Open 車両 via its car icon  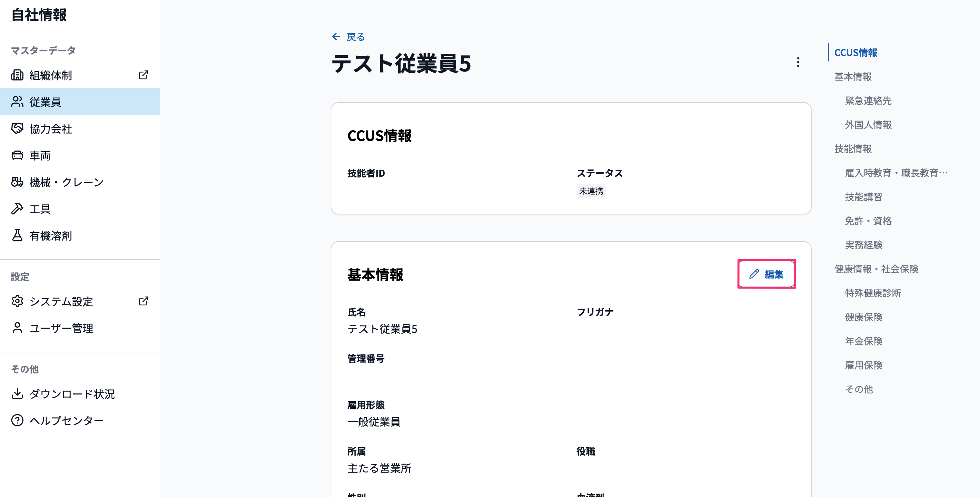pos(17,155)
